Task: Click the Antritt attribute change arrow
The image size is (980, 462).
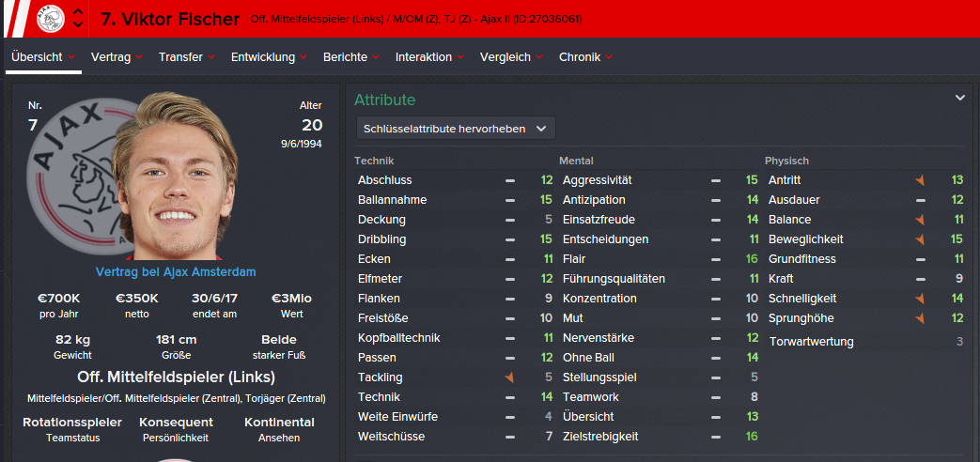Action: tap(920, 180)
